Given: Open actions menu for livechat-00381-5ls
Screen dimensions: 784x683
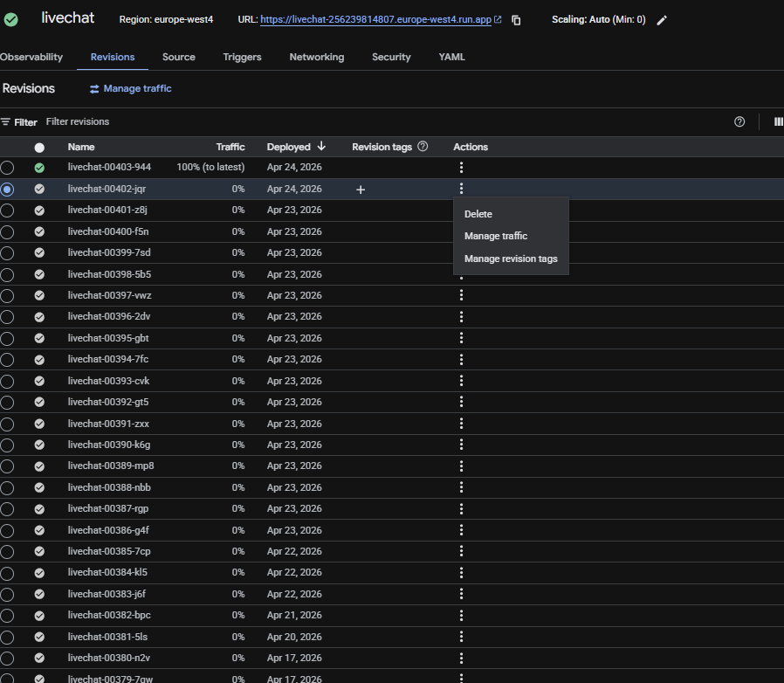Looking at the screenshot, I should pos(461,637).
